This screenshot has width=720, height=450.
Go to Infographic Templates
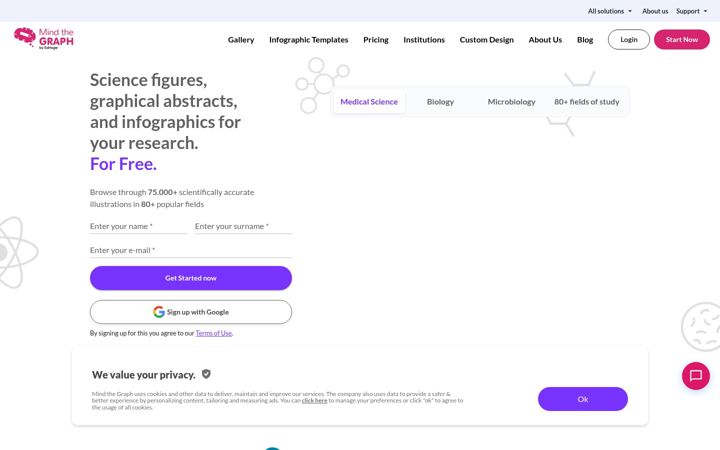(309, 39)
